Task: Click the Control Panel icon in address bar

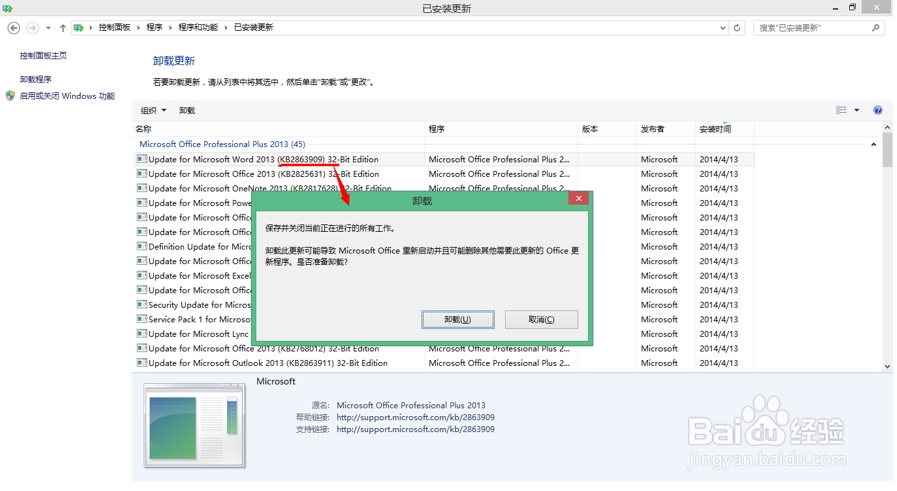Action: 79,27
